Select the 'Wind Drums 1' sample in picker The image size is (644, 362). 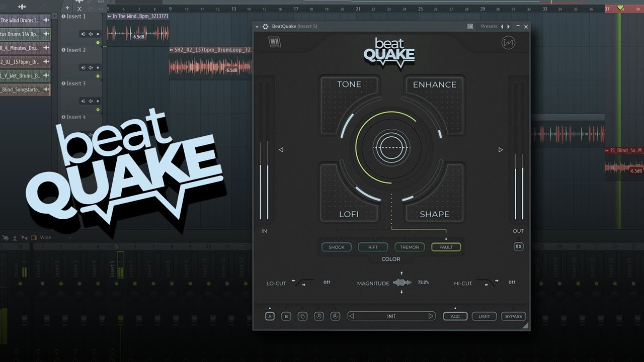click(x=25, y=20)
